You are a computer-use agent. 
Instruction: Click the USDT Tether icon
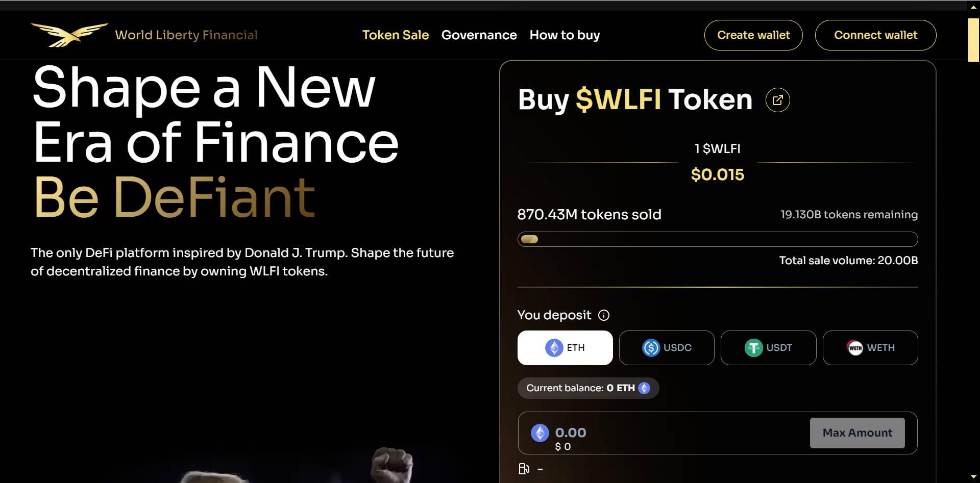pos(754,348)
